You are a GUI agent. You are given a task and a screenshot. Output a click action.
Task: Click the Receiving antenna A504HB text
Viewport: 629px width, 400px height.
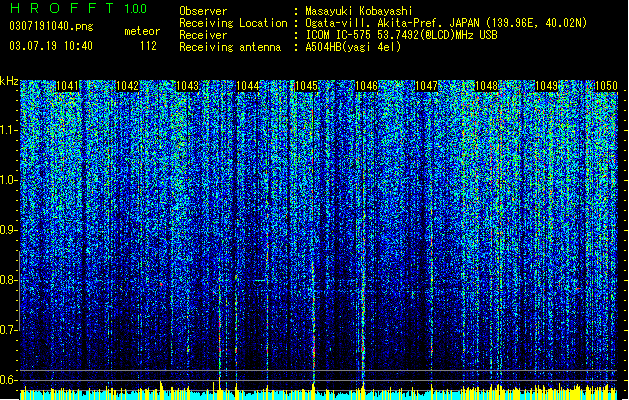click(x=290, y=47)
